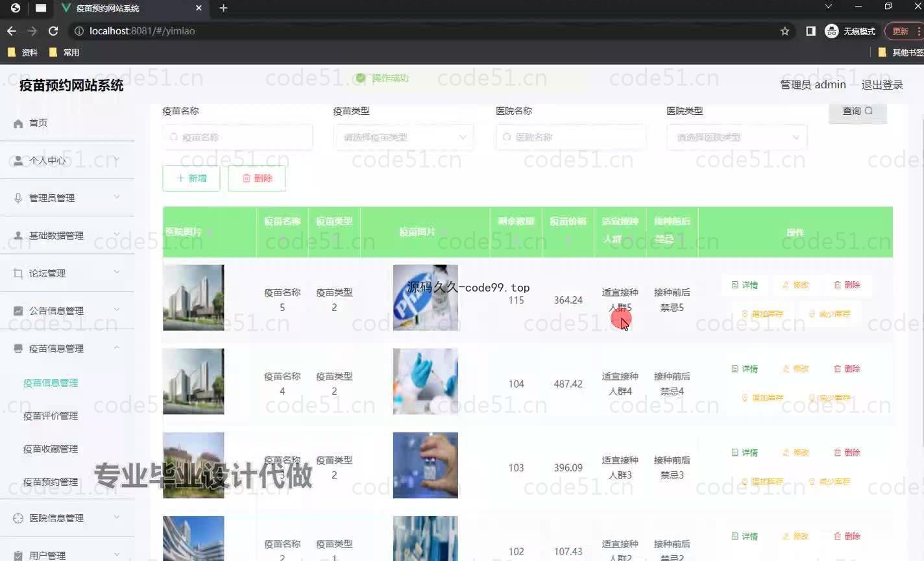The width and height of the screenshot is (924, 561).
Task: Click the 查询 search button
Action: point(858,112)
